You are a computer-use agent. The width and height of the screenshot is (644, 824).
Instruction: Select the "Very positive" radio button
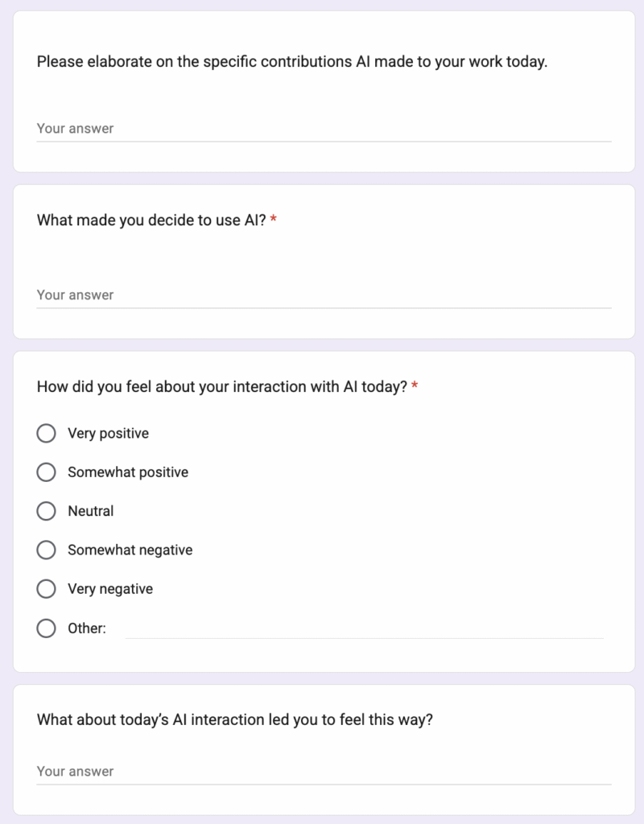(47, 434)
